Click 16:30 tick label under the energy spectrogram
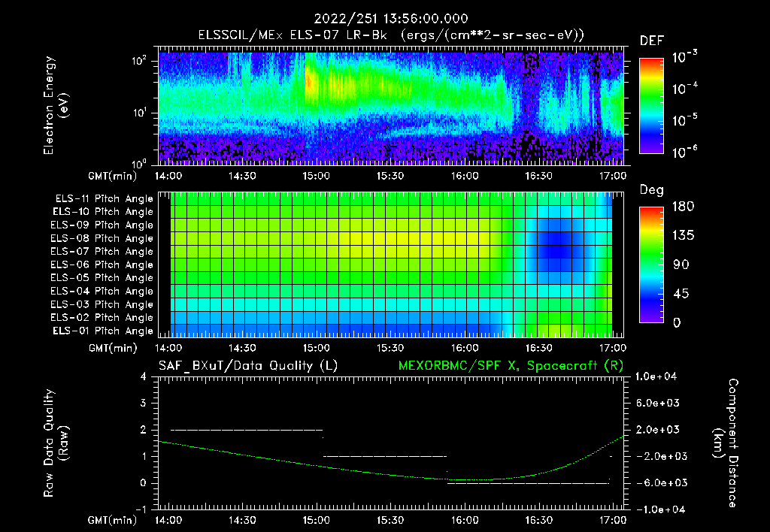This screenshot has height=532, width=770. click(538, 175)
